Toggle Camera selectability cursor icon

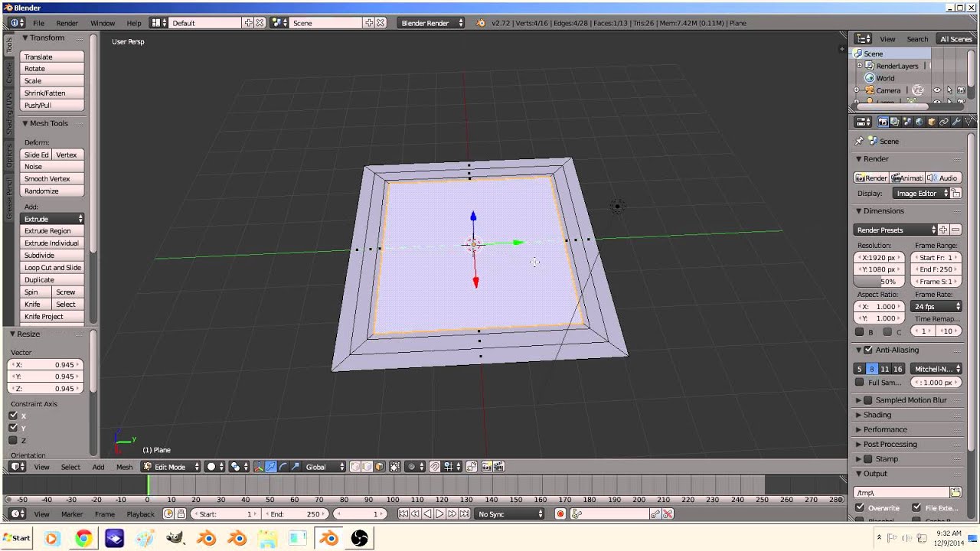[949, 90]
